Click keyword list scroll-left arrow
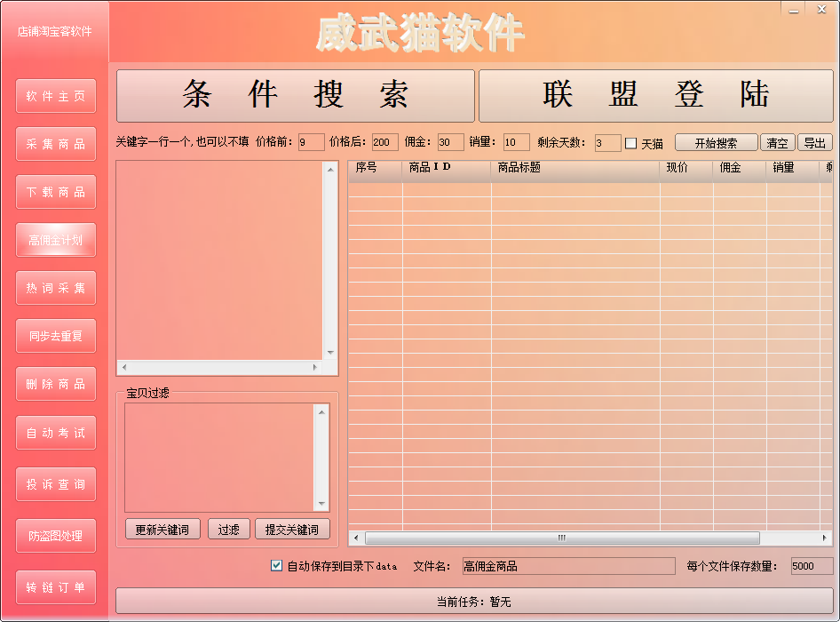 coord(124,367)
